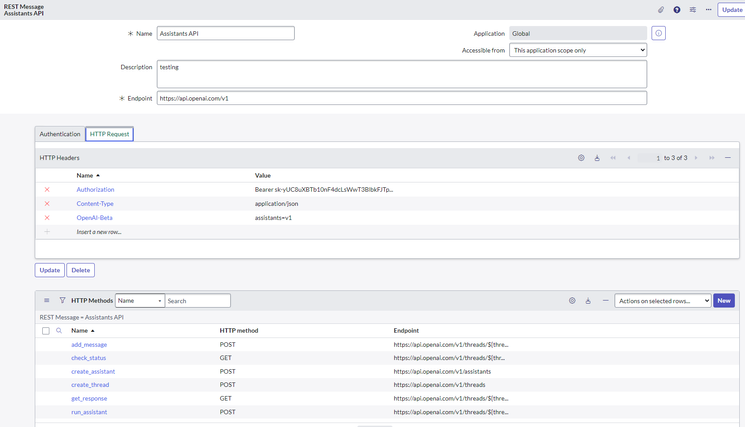Click the create_thread endpoint URL cell
Viewport: 745px width, 427px height.
pos(439,385)
